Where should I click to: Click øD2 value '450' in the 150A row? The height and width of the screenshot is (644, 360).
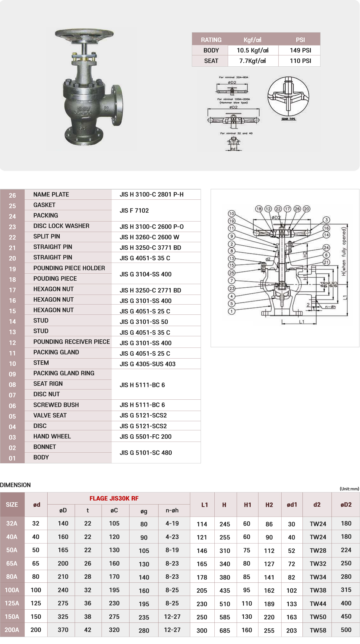[346, 617]
